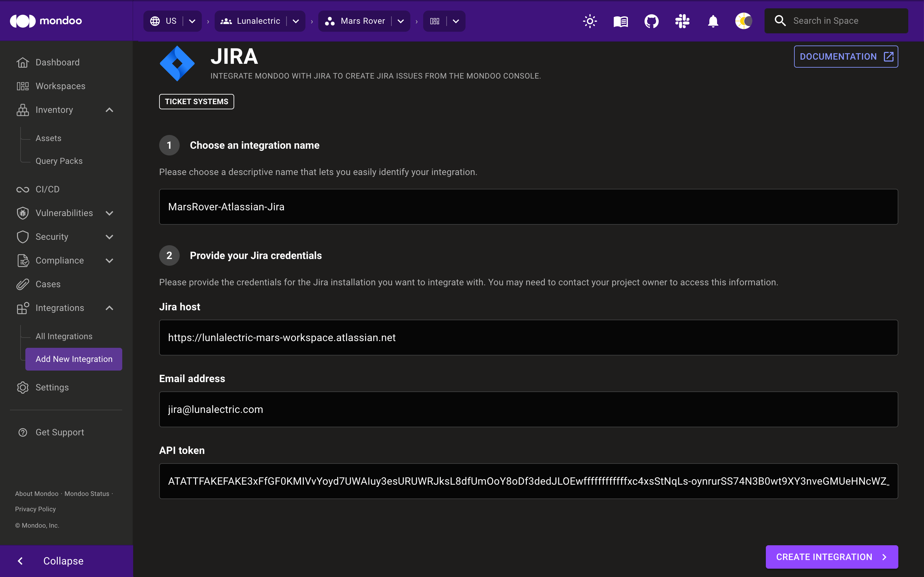
Task: Click the Cases sidebar item
Action: click(x=48, y=284)
